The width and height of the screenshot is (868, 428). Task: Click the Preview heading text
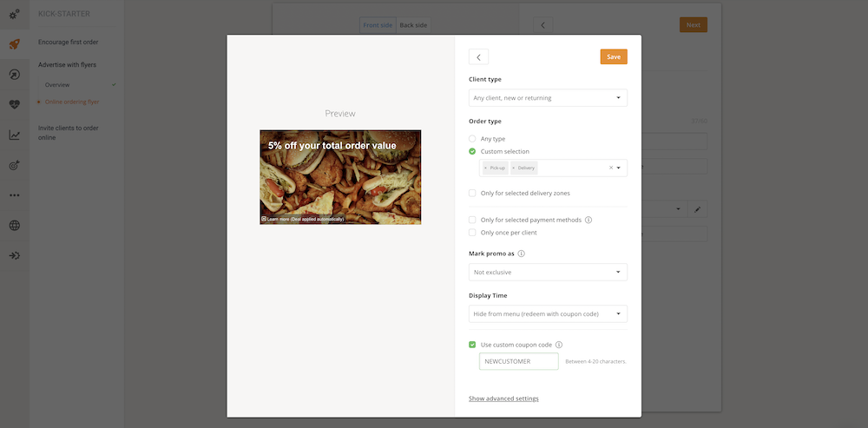[340, 114]
